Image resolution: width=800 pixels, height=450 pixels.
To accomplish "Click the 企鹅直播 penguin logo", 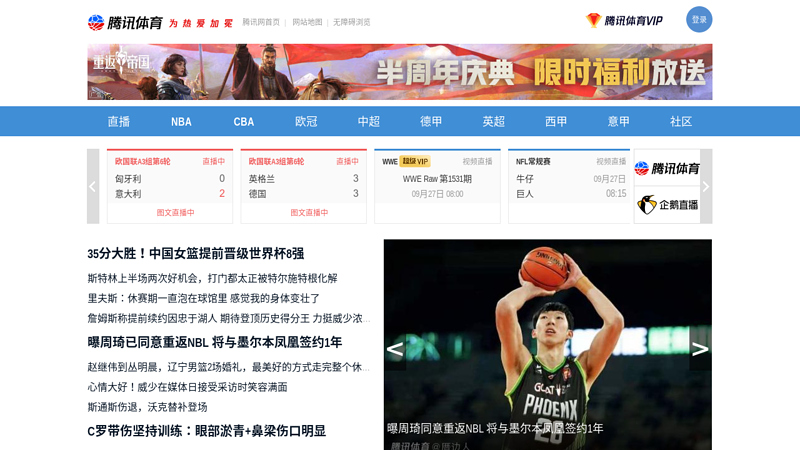I will point(667,205).
